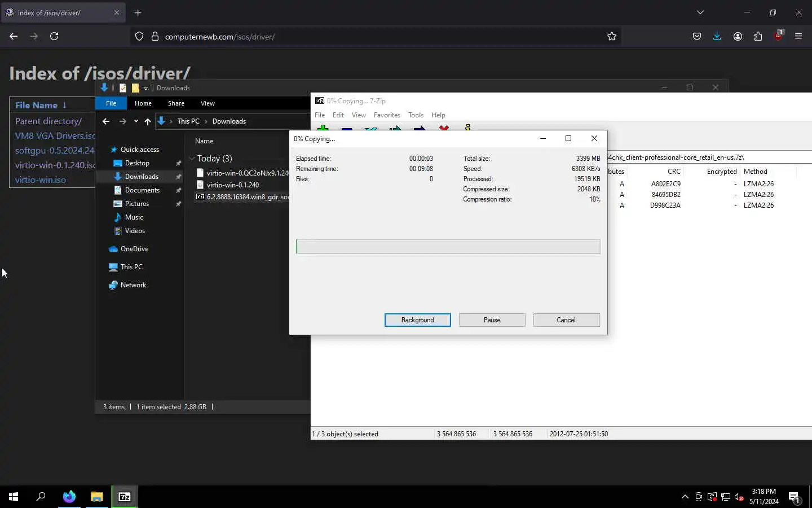This screenshot has width=812, height=508.
Task: Click site security padlock icon
Action: coord(155,37)
